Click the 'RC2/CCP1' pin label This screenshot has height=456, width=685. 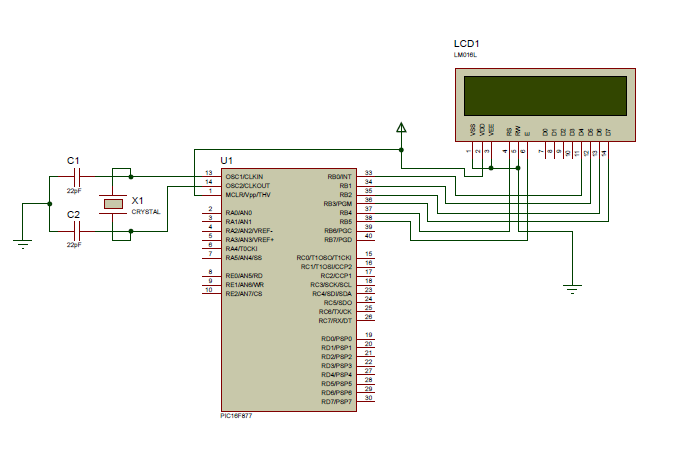[x=336, y=276]
